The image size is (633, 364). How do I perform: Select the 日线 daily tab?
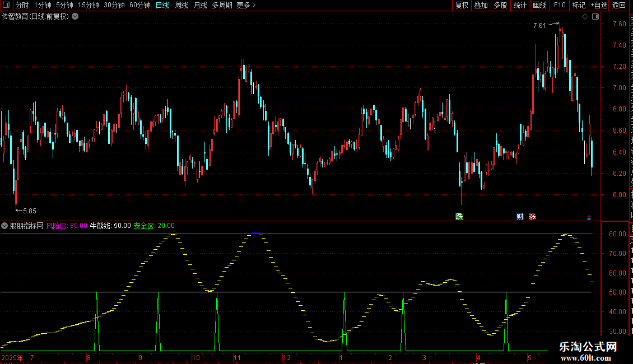(162, 5)
